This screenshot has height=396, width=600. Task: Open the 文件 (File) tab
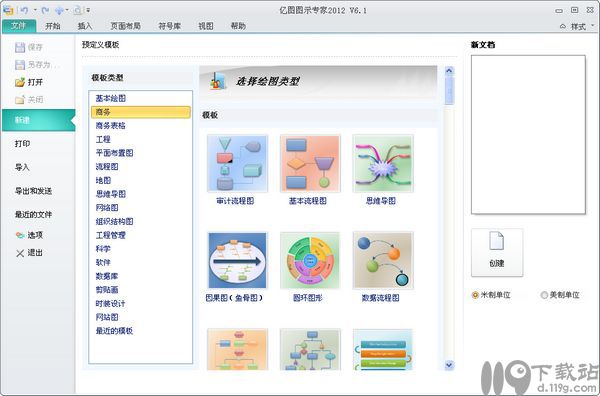pos(18,26)
